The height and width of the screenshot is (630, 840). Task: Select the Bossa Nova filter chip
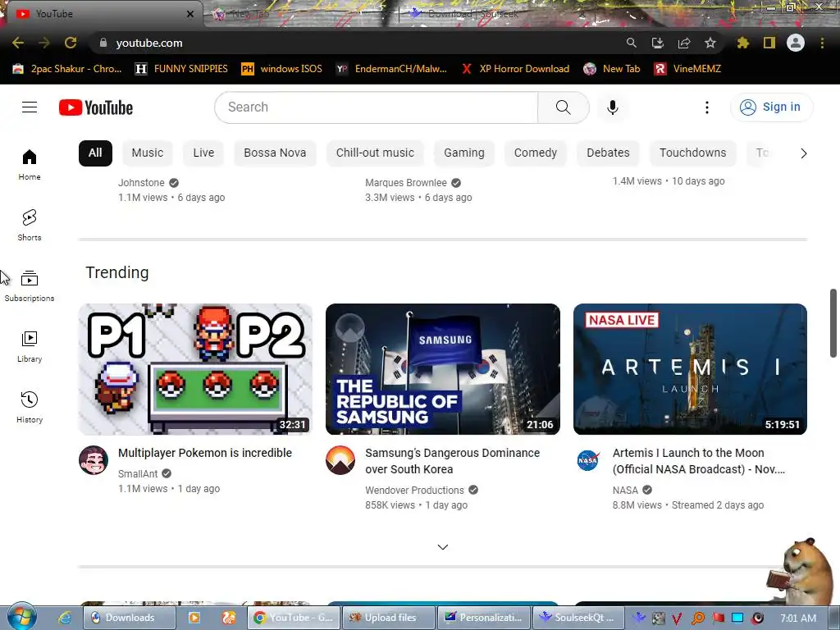point(275,153)
